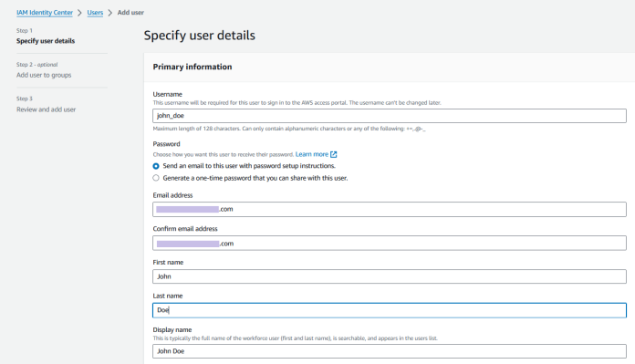Choose Generate a one-time password option
Screen dimensions: 635x364
click(x=156, y=178)
